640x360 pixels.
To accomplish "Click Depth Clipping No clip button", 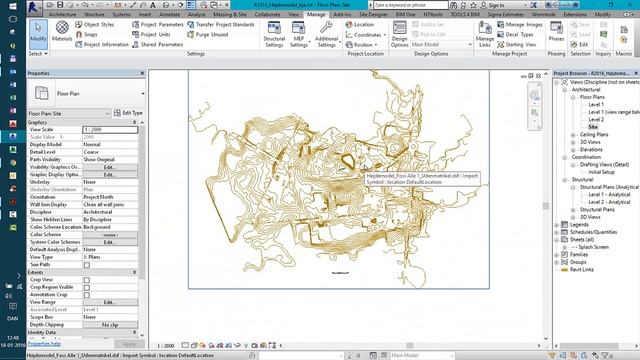I will (110, 325).
